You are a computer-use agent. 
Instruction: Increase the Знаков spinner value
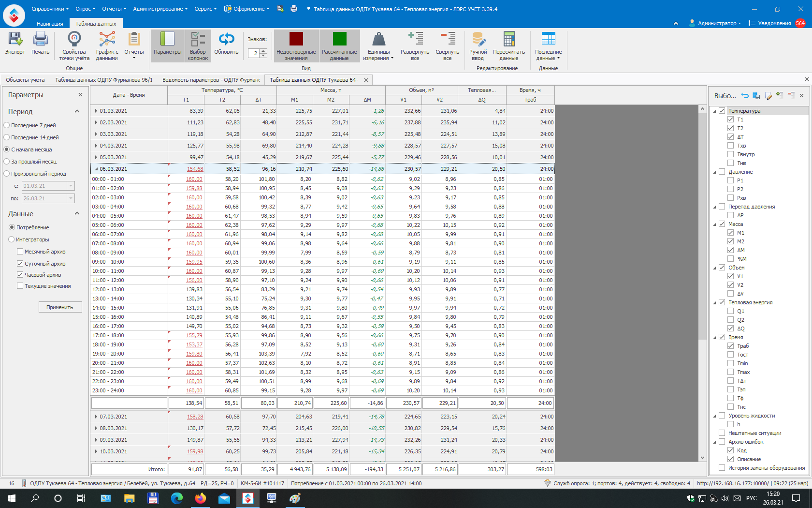pyautogui.click(x=263, y=51)
